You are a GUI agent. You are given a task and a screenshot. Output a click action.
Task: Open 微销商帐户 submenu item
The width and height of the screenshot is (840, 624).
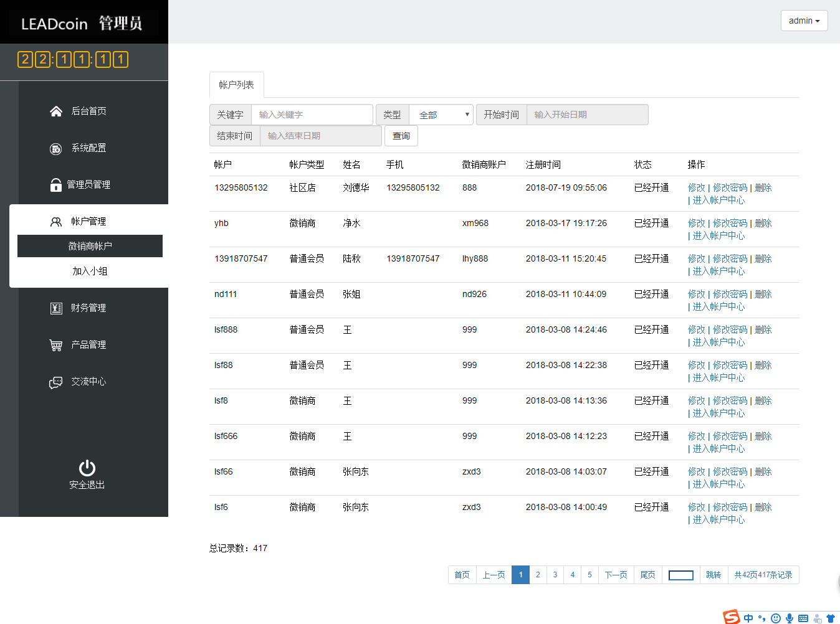pyautogui.click(x=90, y=246)
